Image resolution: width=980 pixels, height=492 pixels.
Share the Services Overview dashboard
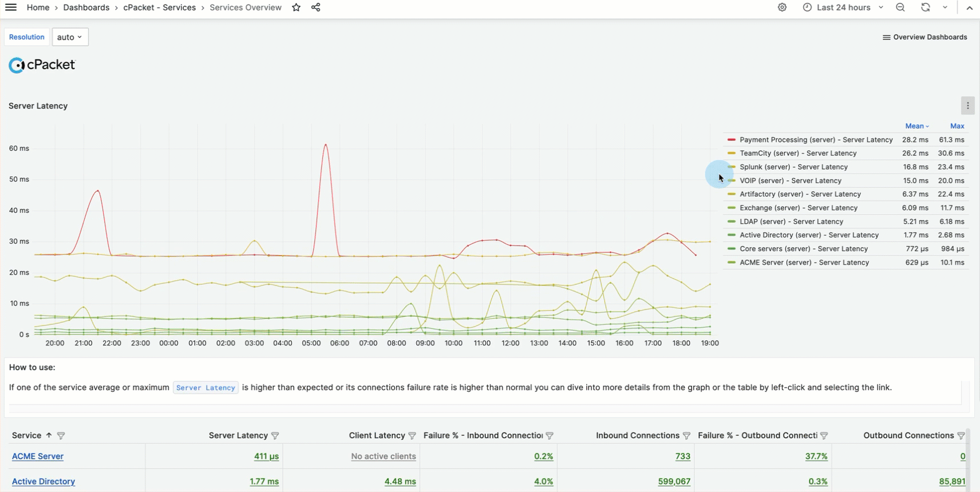click(315, 7)
